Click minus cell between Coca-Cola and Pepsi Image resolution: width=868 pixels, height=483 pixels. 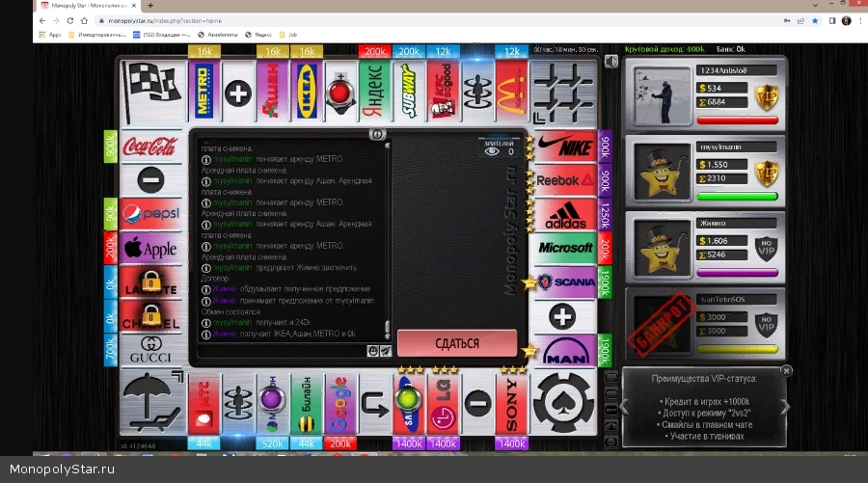(x=150, y=180)
